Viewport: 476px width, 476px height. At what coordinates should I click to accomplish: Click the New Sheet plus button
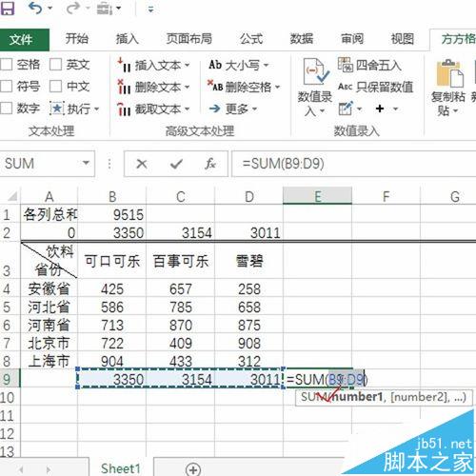pyautogui.click(x=193, y=469)
